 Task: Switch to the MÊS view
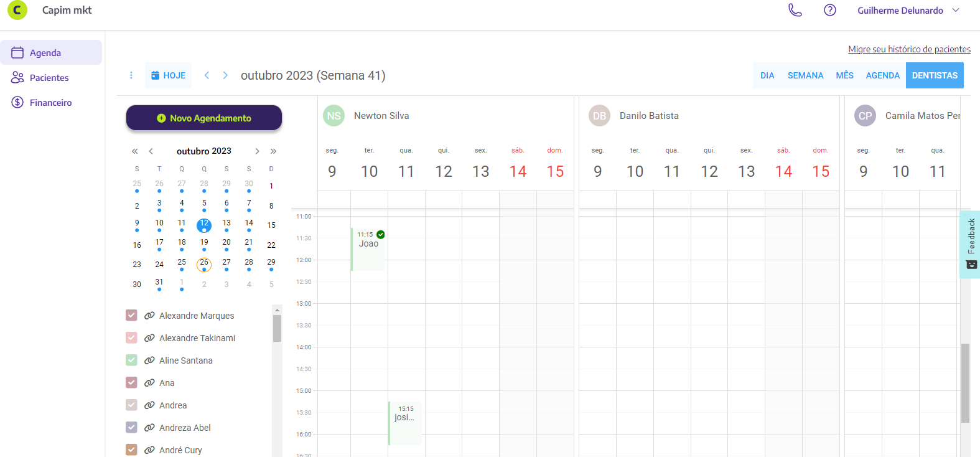[x=844, y=75]
